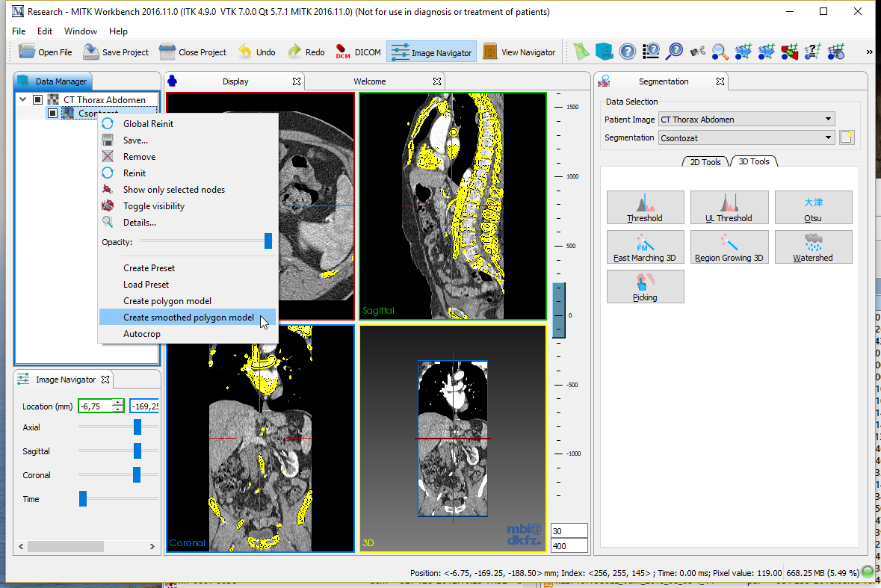
Task: Switch to the 2D Tools tab
Action: [705, 161]
